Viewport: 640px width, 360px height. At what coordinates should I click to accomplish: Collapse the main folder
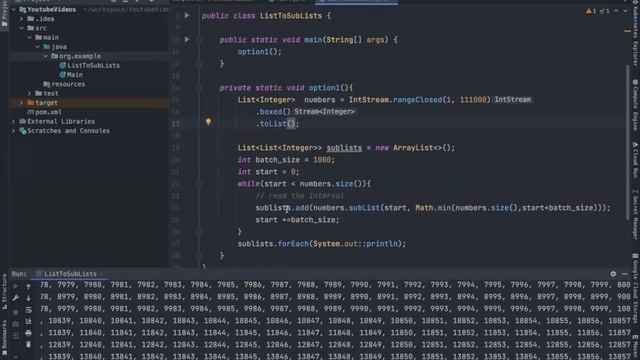[x=30, y=37]
